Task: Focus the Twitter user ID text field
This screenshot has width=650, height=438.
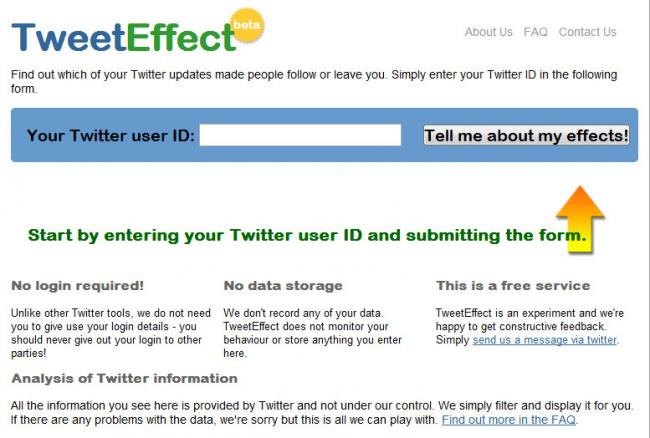Action: (x=300, y=135)
